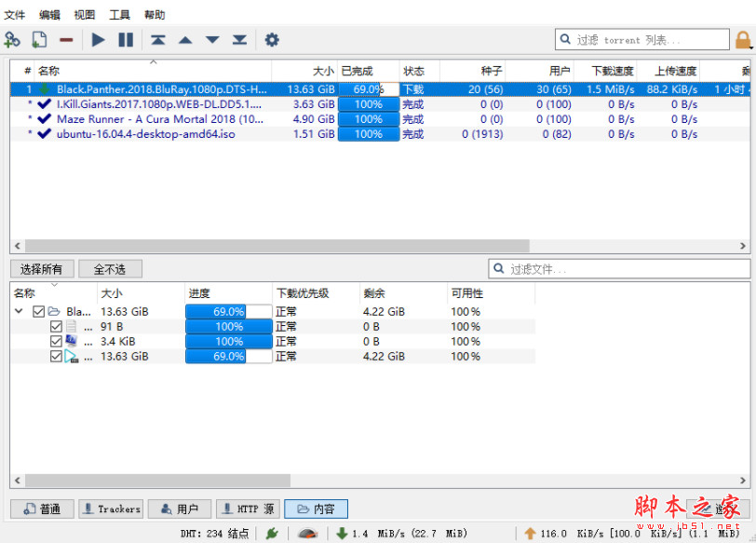Switch to the 内容 tab
The width and height of the screenshot is (756, 543).
click(317, 509)
